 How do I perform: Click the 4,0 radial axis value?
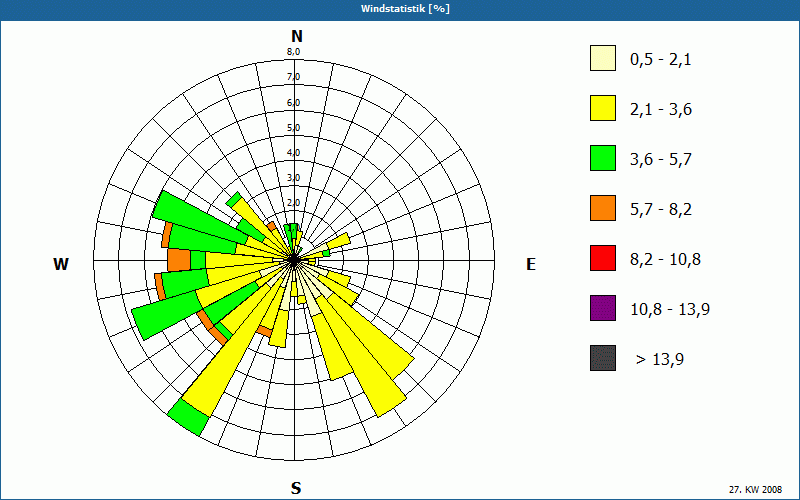[293, 153]
